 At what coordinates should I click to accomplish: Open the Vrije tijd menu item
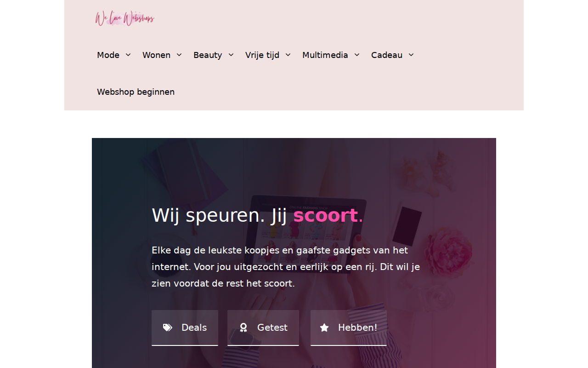(x=262, y=55)
